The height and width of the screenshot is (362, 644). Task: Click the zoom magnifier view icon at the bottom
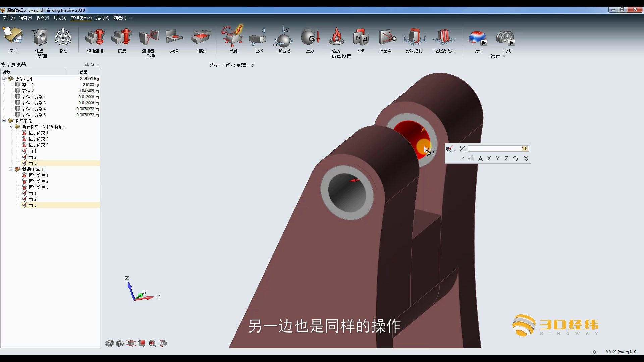pos(153,343)
